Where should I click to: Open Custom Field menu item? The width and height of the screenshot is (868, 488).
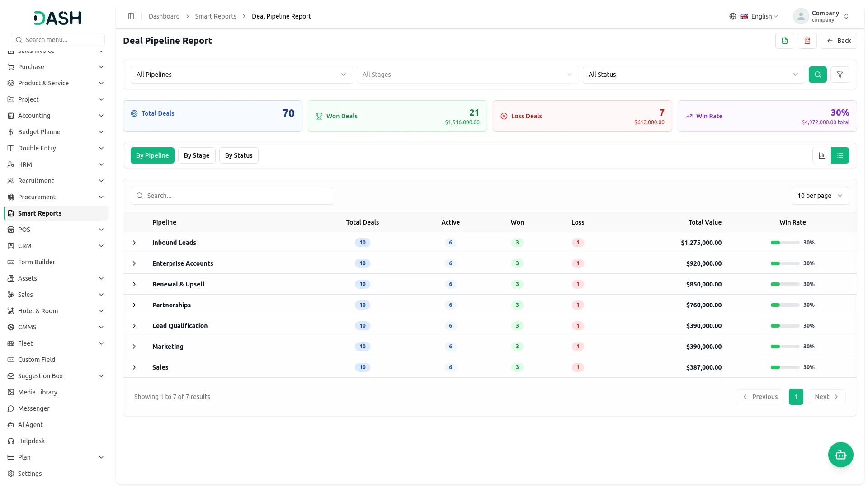tap(56, 360)
